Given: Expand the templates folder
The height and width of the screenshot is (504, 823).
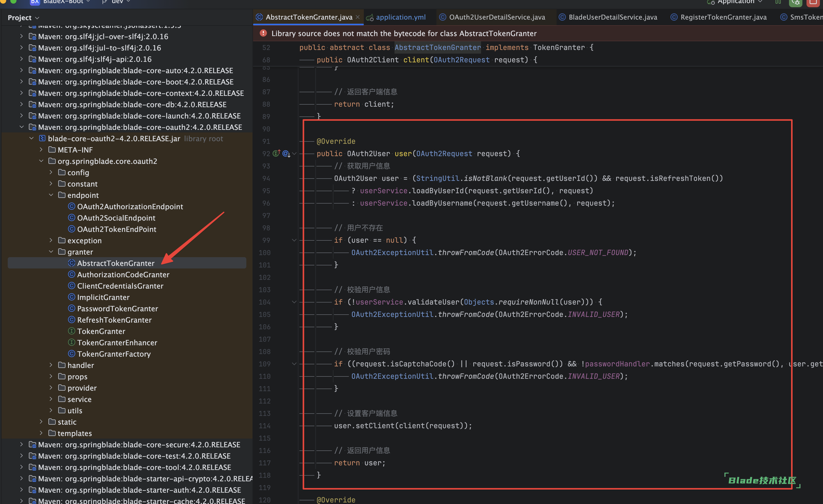Looking at the screenshot, I should (x=41, y=433).
